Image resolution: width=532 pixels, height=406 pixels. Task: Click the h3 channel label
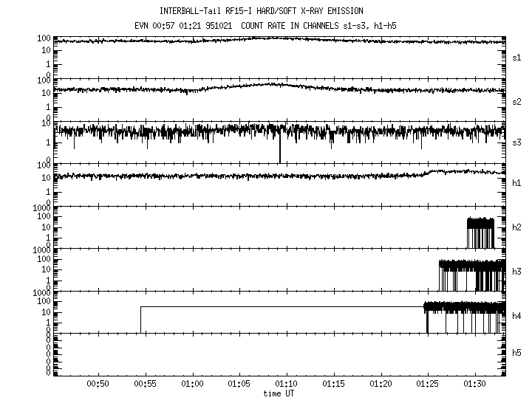(517, 270)
